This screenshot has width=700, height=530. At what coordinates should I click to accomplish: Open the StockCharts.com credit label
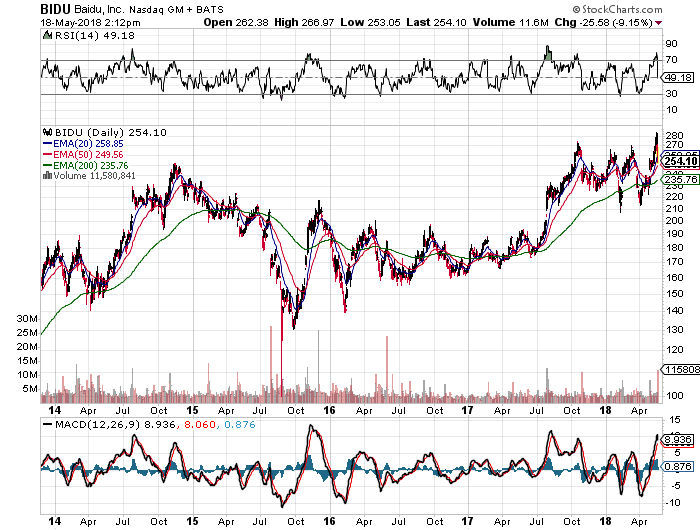(618, 9)
